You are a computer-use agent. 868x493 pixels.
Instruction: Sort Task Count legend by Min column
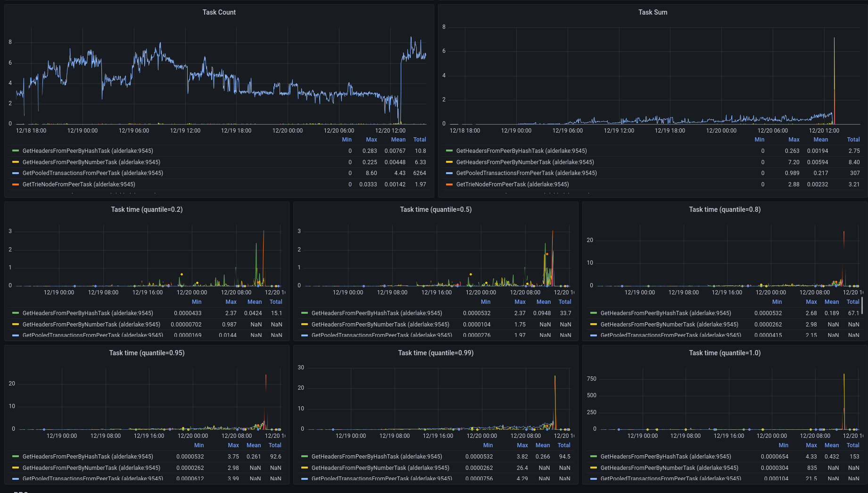point(347,140)
